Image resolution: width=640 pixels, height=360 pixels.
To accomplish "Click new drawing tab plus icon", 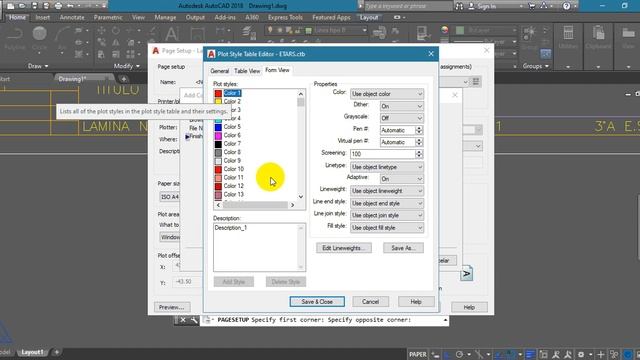I will pos(124,79).
